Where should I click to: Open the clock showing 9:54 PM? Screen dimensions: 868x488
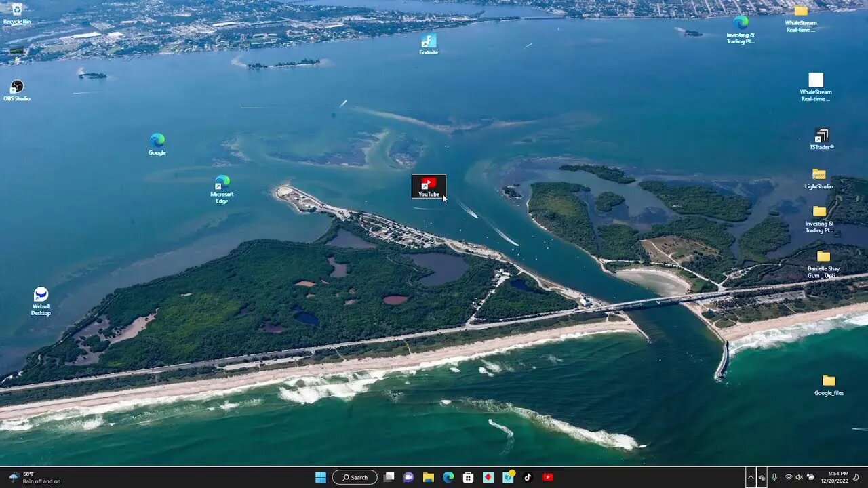point(833,477)
